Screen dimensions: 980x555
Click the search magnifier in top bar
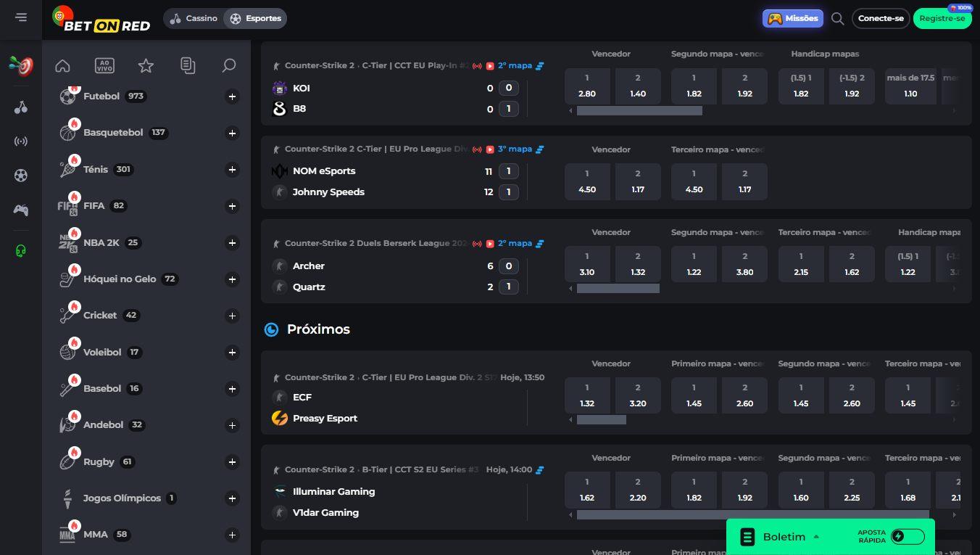837,19
